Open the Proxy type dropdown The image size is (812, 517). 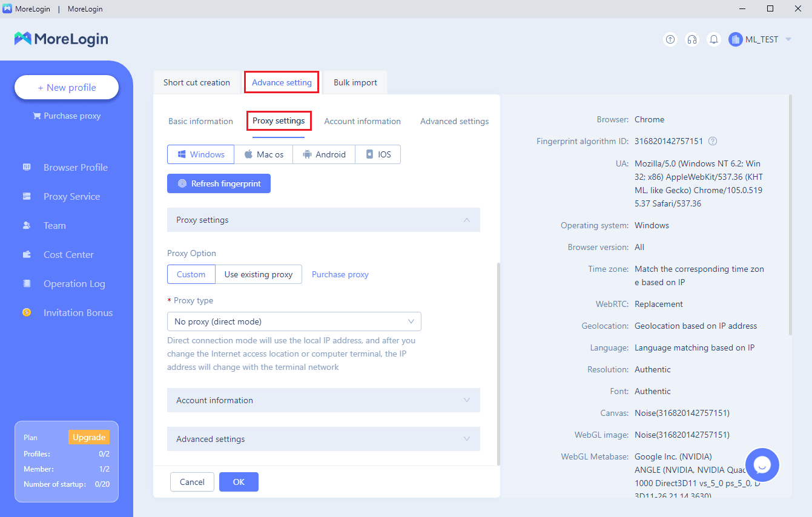294,321
